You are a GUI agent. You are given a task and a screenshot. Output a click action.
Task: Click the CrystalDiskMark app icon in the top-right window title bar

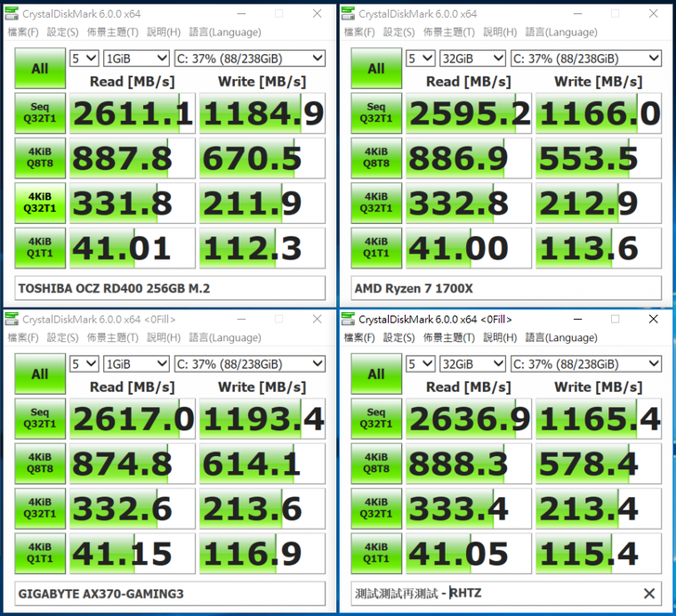click(x=348, y=14)
